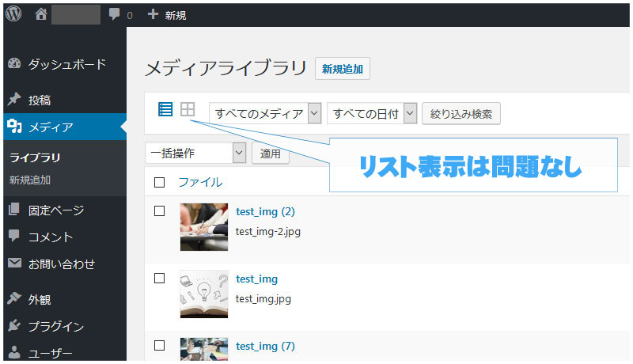Open すべてのメディア type filter dropdown
Screen dimensions: 633x364
pos(265,113)
